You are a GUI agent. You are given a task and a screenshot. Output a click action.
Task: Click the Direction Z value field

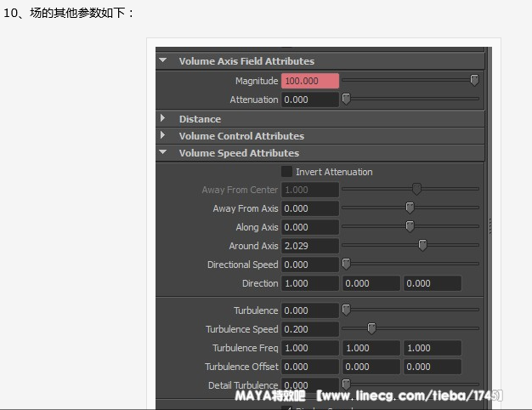point(433,283)
